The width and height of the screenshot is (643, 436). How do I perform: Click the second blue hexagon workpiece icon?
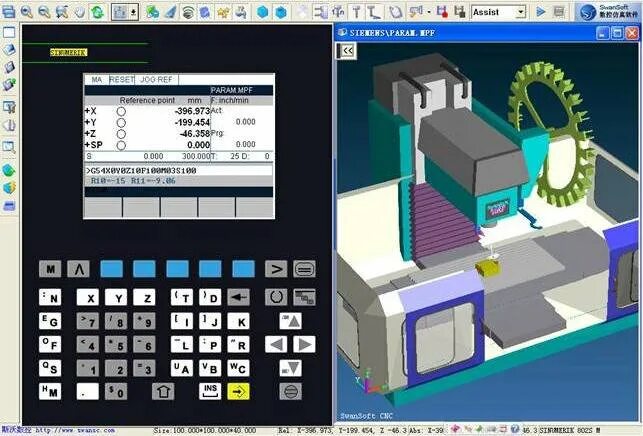[x=280, y=12]
